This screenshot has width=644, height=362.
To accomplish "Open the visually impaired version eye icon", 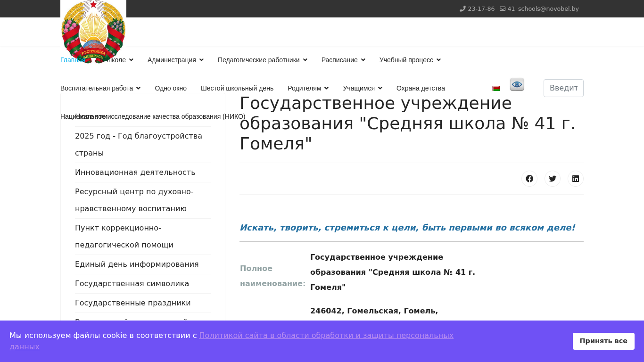I will [517, 84].
